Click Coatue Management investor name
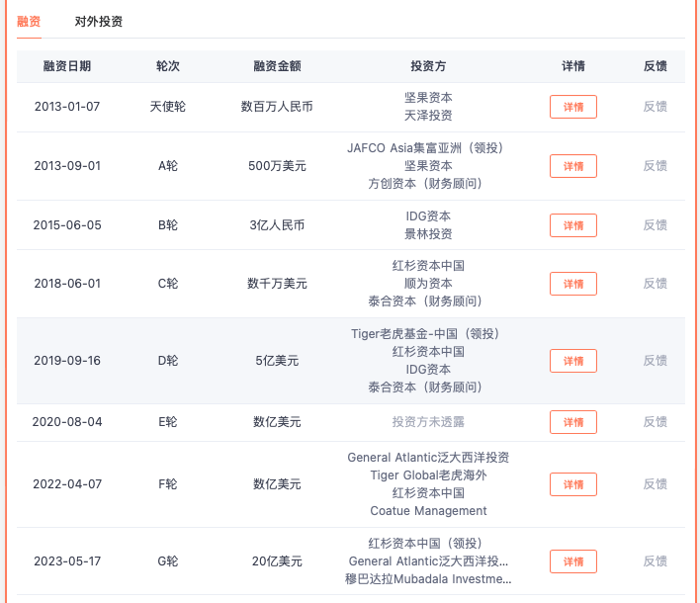This screenshot has width=700, height=603. pyautogui.click(x=428, y=511)
